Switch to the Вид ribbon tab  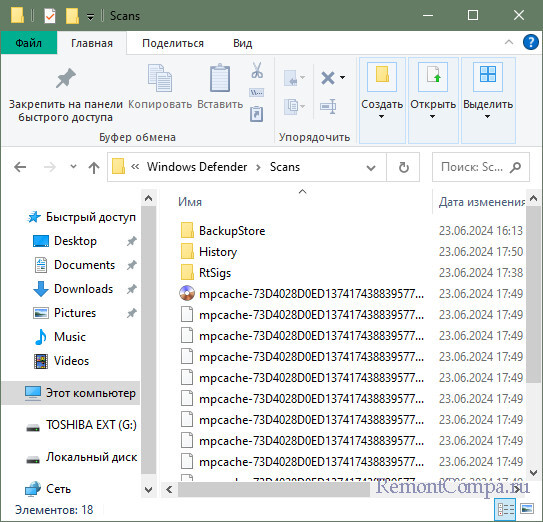pyautogui.click(x=242, y=43)
